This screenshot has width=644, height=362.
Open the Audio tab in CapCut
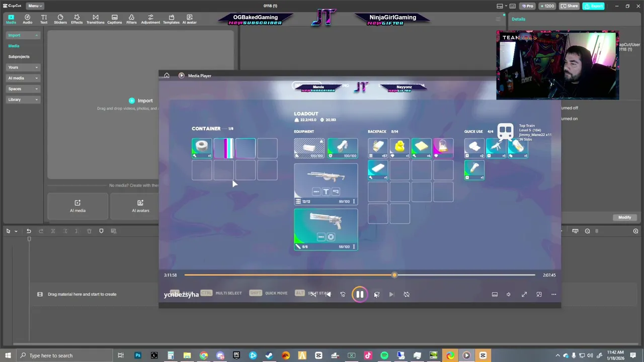27,19
